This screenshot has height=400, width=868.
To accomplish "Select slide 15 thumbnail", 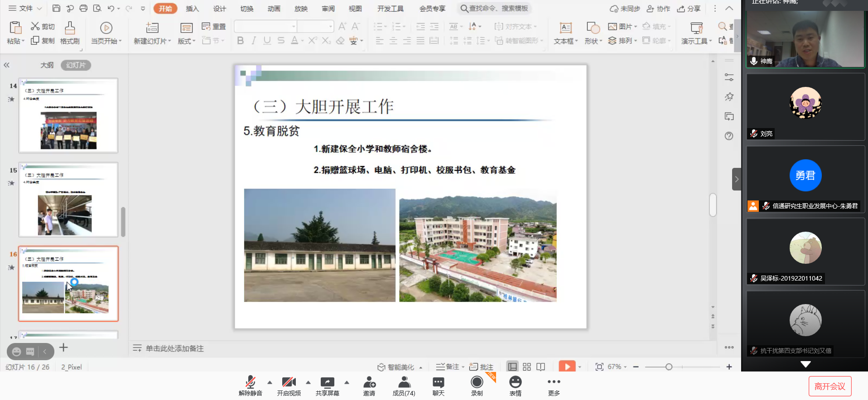I will tap(68, 200).
